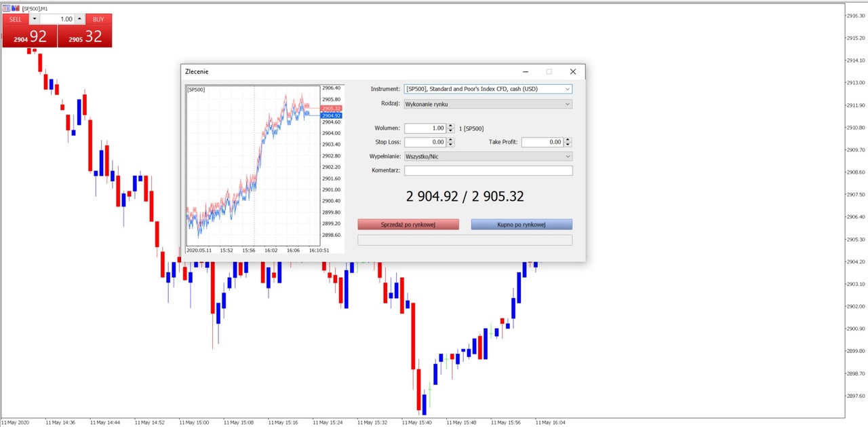
Task: Click '11 May 16:04' on the time axis
Action: click(551, 422)
